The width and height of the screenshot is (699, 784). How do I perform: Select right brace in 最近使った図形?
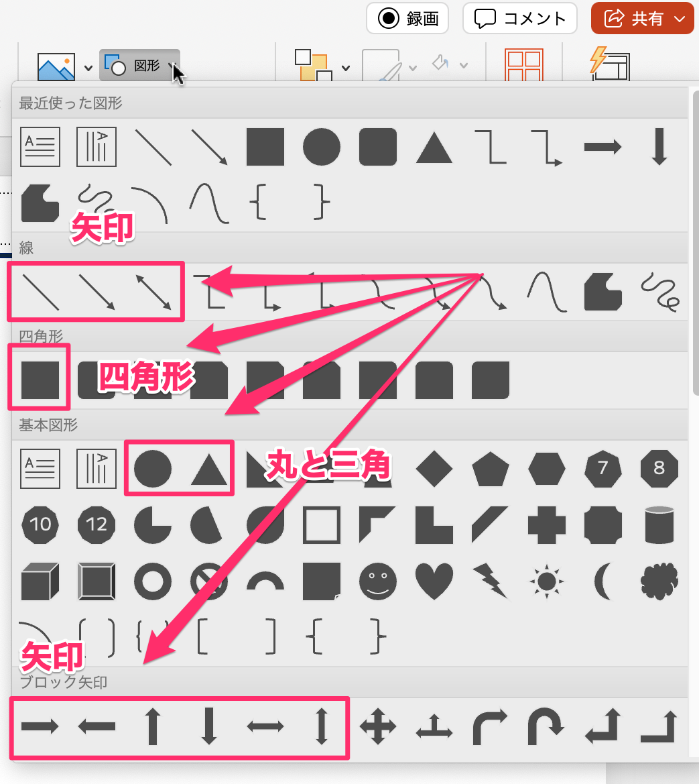pos(322,203)
